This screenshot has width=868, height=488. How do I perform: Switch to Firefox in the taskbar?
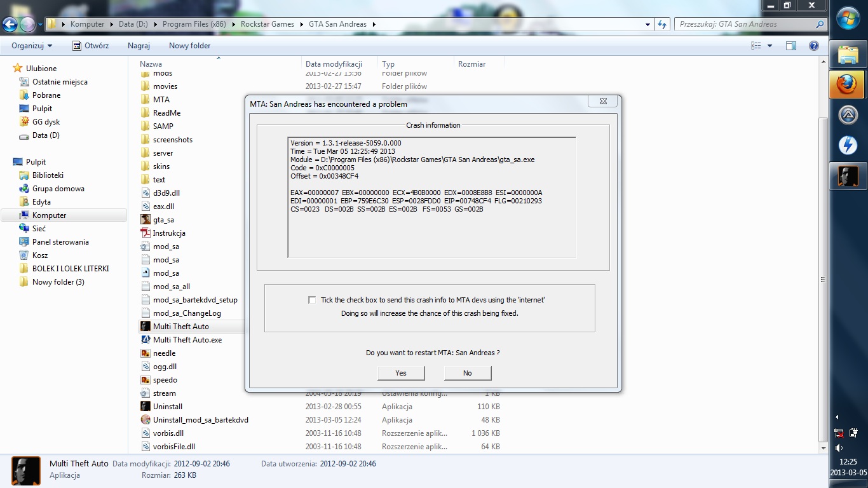848,85
